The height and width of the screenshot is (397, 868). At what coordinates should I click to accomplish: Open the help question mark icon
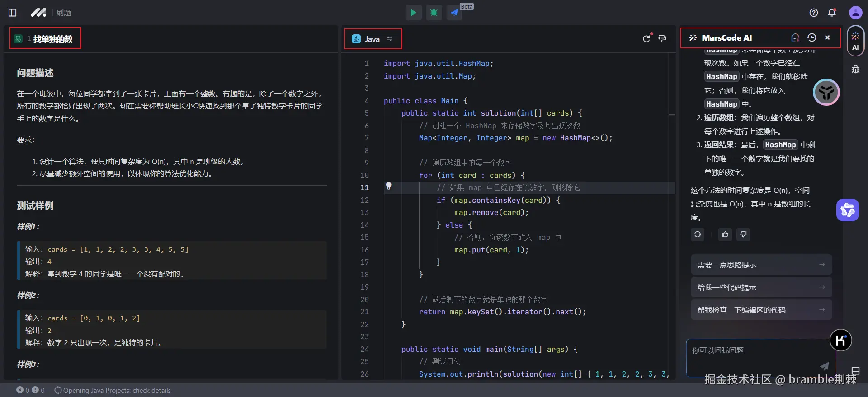pyautogui.click(x=813, y=13)
